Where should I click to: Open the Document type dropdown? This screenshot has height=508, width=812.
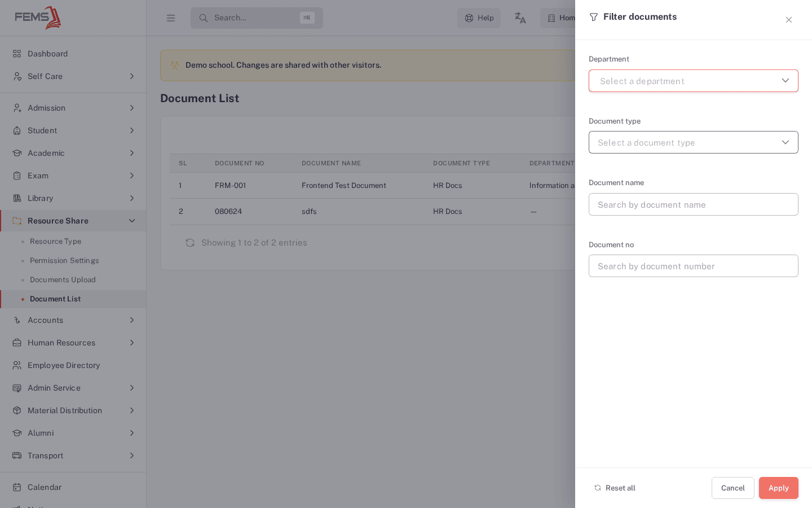click(x=694, y=142)
